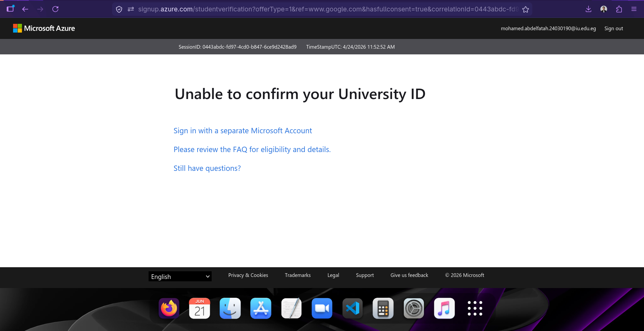Click the 2026 Microsoft copyright text
The height and width of the screenshot is (331, 644).
click(x=465, y=275)
